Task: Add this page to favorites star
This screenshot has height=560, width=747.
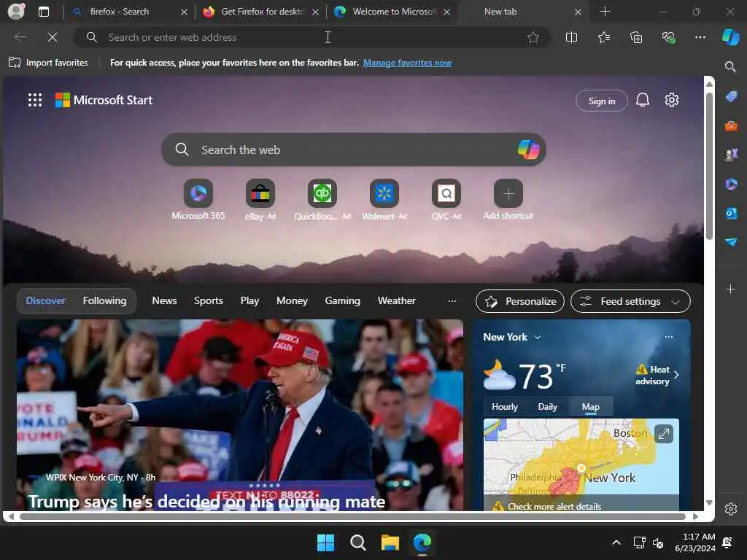Action: [533, 37]
